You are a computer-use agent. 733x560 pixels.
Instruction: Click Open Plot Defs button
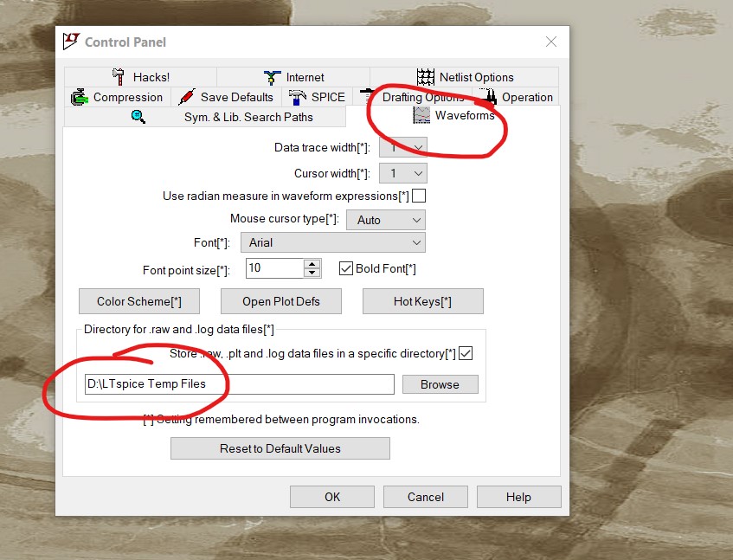pos(281,301)
